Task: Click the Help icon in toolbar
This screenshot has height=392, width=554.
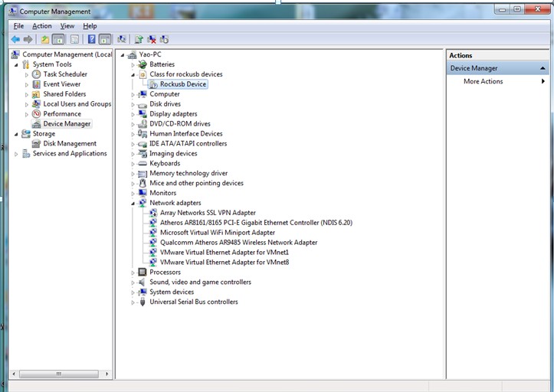Action: click(x=91, y=39)
